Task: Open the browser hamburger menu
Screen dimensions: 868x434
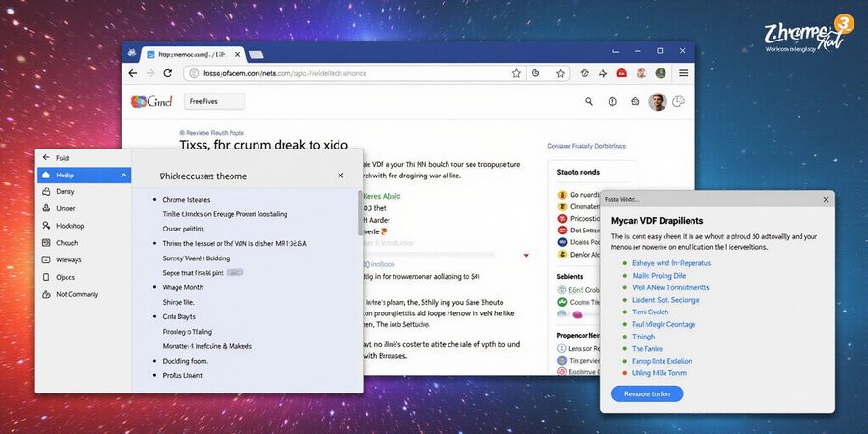Action: tap(684, 73)
